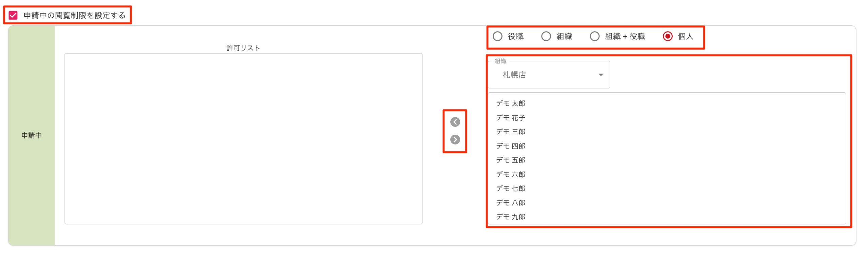868x253 pixels.
Task: Click inside the empty 許可リスト box
Action: (243, 138)
